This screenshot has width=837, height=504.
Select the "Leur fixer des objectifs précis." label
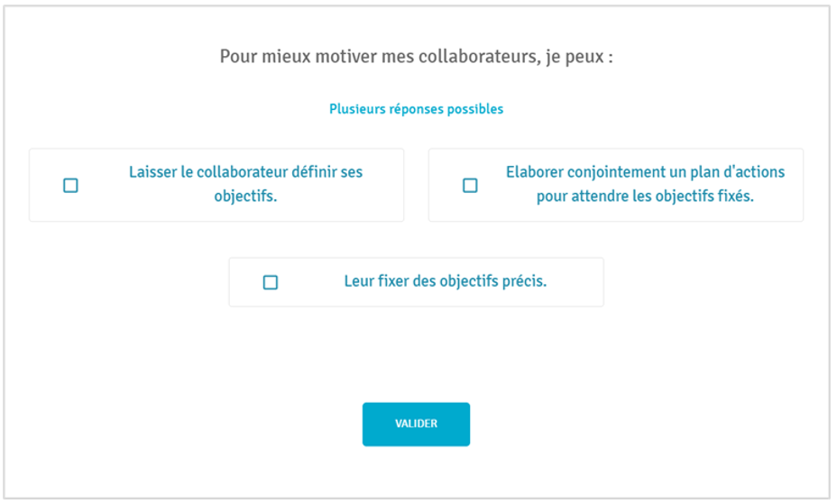(x=446, y=281)
